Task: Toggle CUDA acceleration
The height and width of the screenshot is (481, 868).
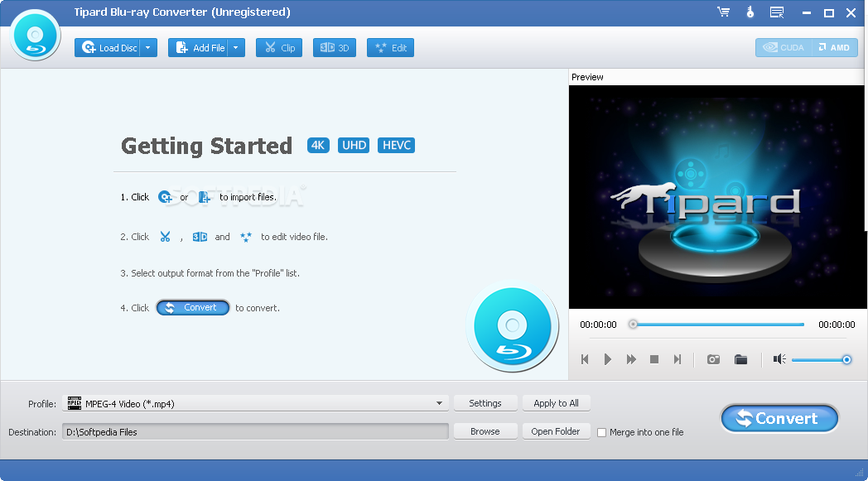Action: pos(784,47)
